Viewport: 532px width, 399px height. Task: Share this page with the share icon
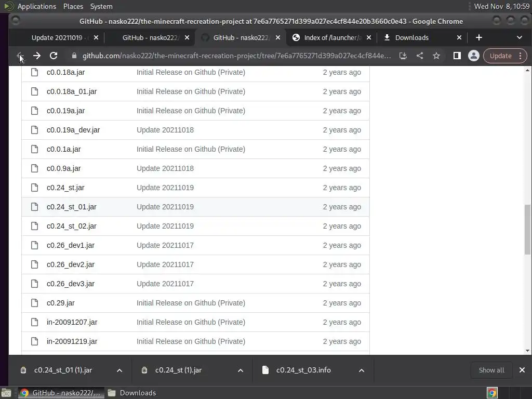(420, 56)
